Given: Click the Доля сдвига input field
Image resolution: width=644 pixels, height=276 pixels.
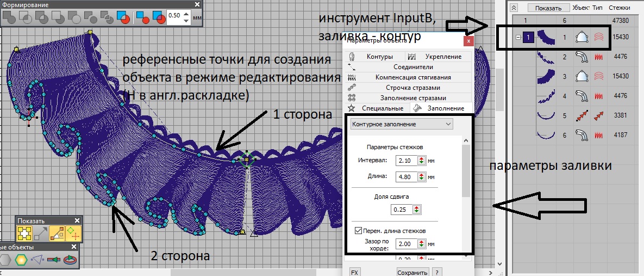Looking at the screenshot, I should (402, 210).
